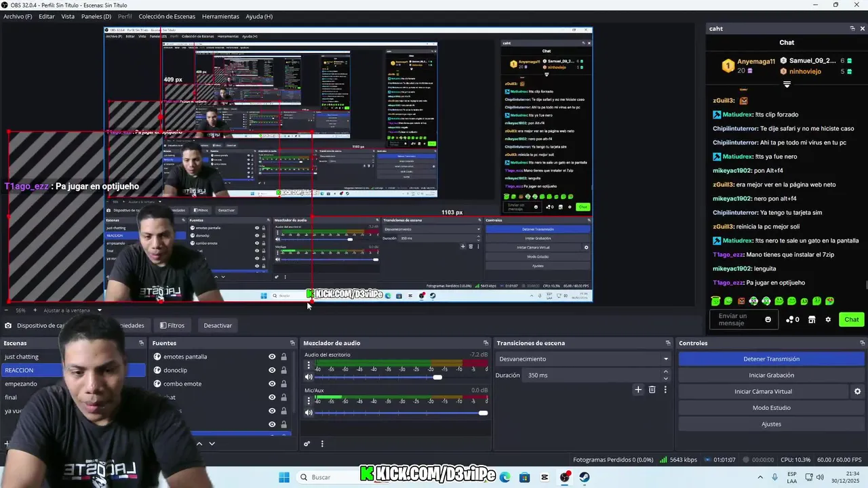Undock the Controles panel icon
This screenshot has height=488, width=868.
862,343
